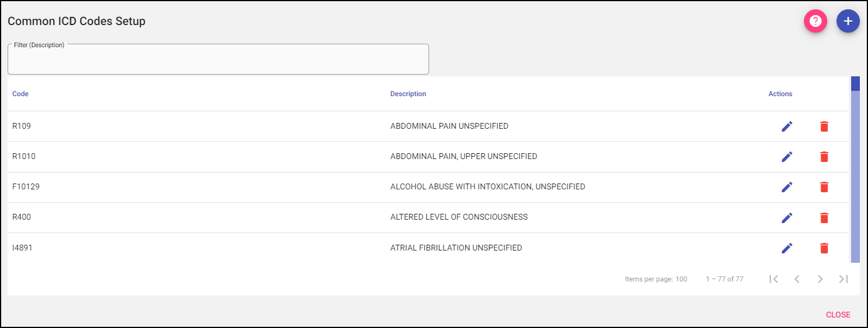Go to the previous page of results
Screen dimensions: 868x328
click(797, 279)
